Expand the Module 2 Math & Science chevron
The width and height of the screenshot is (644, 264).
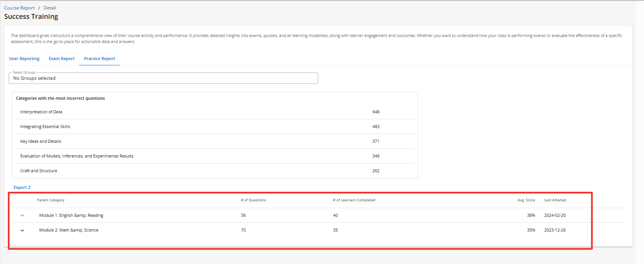22,230
